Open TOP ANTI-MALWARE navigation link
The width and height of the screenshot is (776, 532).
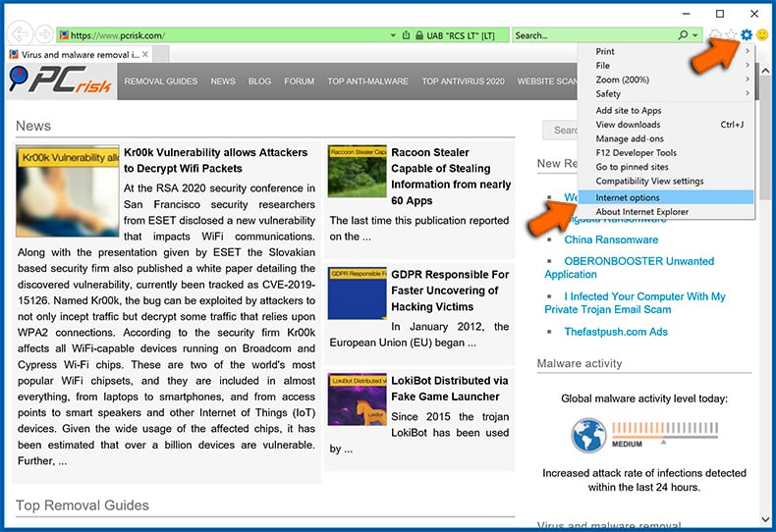[367, 81]
